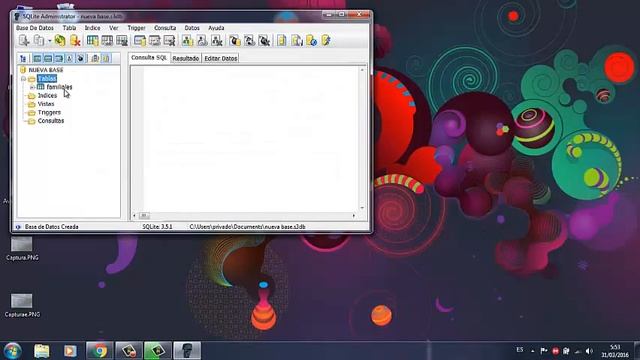Click the green refresh database icon
This screenshot has width=640, height=360.
click(x=60, y=40)
